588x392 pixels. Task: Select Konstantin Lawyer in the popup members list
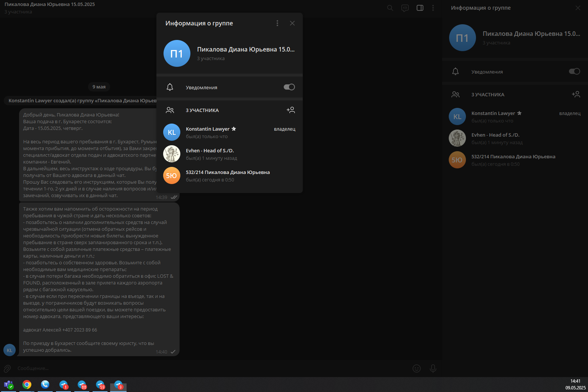(x=230, y=133)
